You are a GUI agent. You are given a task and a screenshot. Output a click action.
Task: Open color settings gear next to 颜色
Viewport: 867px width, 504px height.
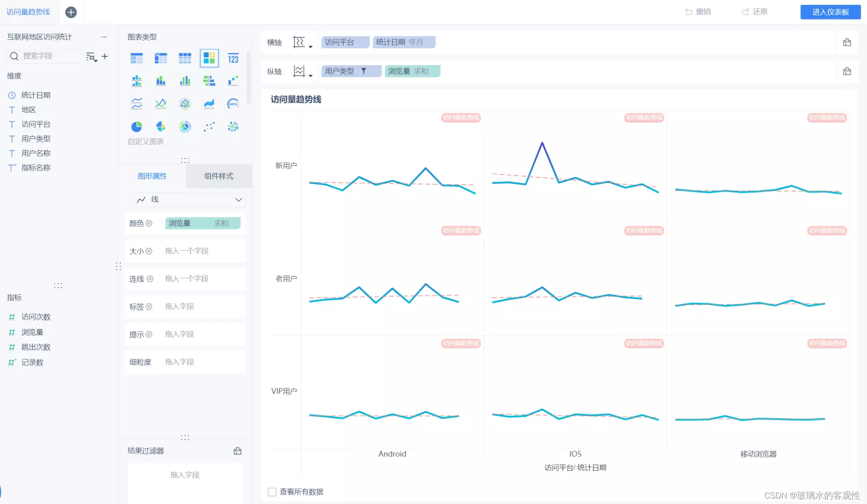(149, 223)
